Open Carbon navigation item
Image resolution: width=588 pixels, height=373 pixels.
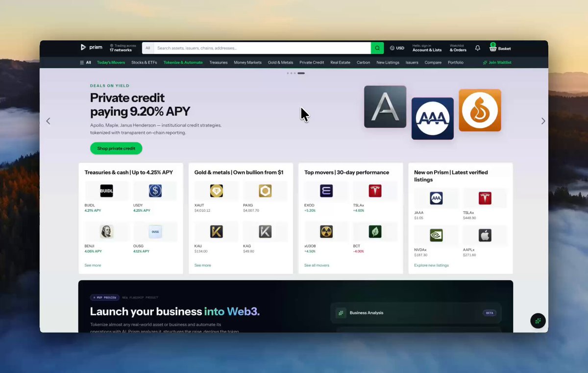click(364, 63)
